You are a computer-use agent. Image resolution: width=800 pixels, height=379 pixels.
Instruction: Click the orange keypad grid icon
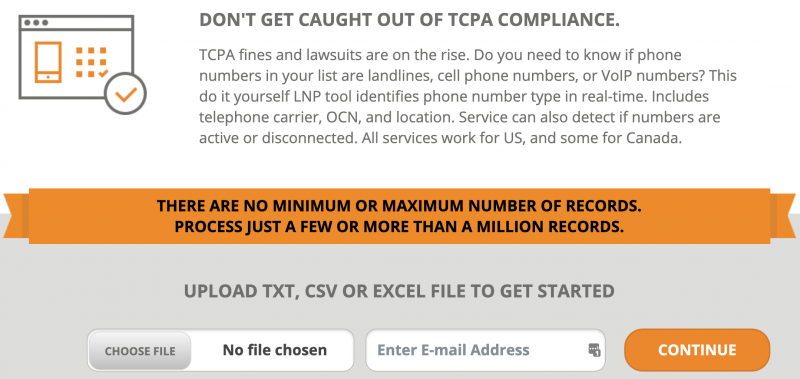tap(92, 62)
